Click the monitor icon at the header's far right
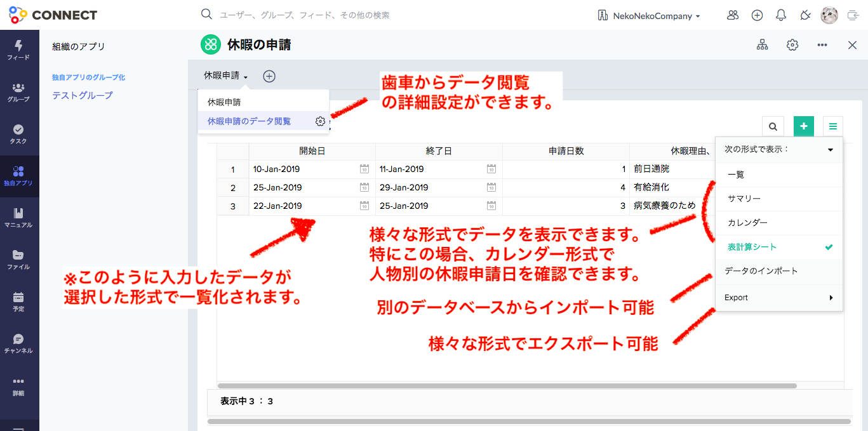This screenshot has width=868, height=431. tap(853, 16)
